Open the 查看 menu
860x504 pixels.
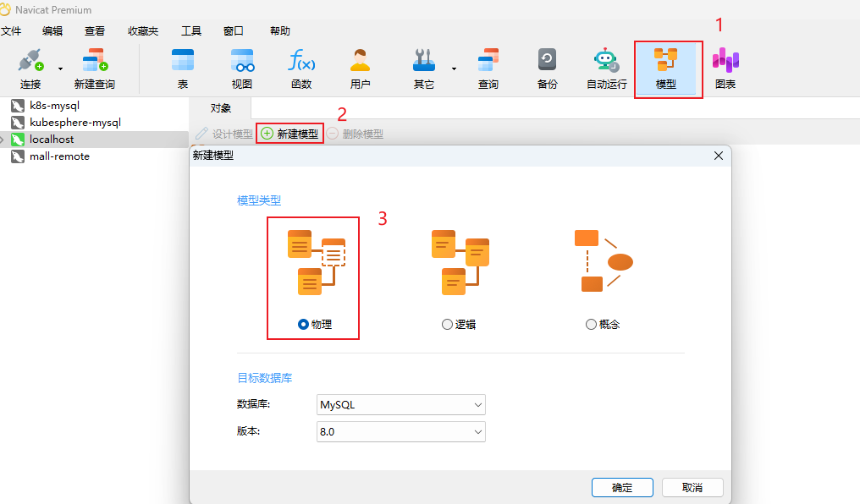pyautogui.click(x=94, y=31)
